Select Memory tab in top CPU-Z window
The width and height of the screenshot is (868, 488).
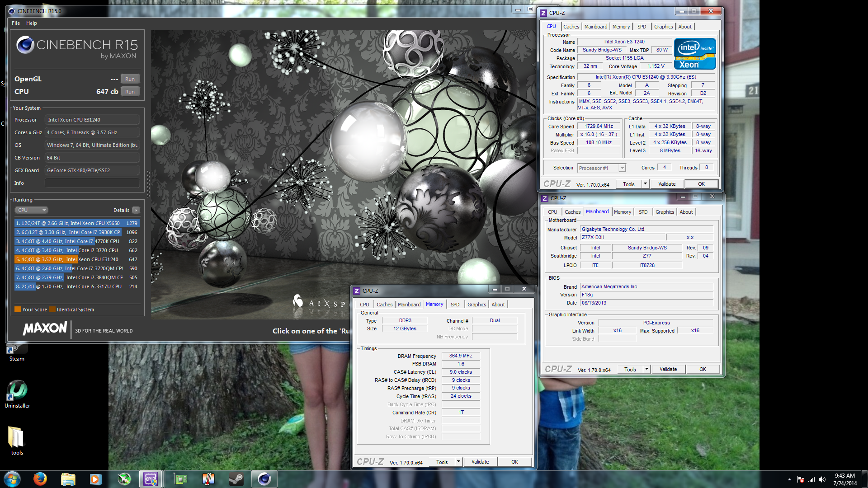point(621,27)
